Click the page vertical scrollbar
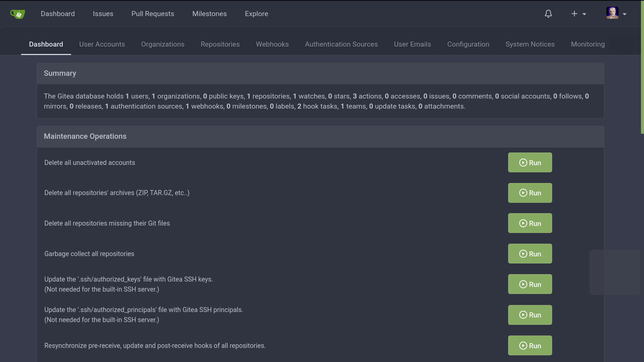 642,67
